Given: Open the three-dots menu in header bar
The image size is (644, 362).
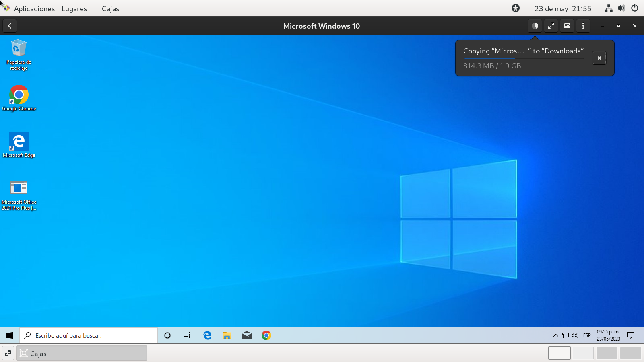Looking at the screenshot, I should click(583, 26).
